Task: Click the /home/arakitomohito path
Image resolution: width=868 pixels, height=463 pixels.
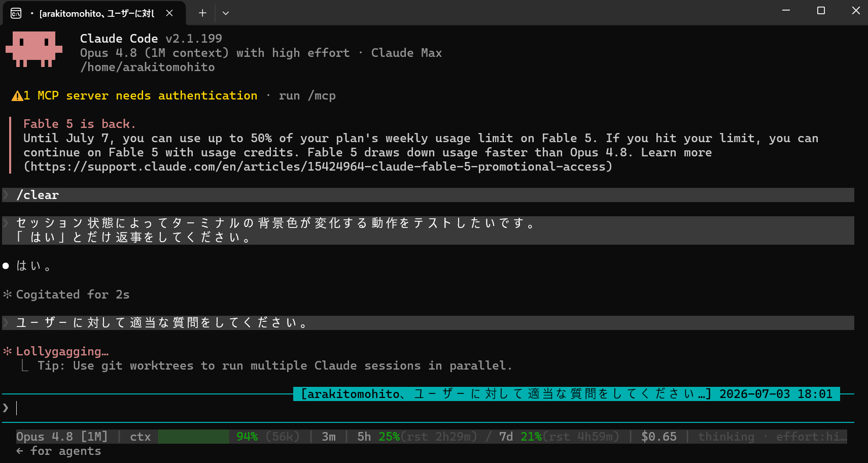Action: pos(148,67)
